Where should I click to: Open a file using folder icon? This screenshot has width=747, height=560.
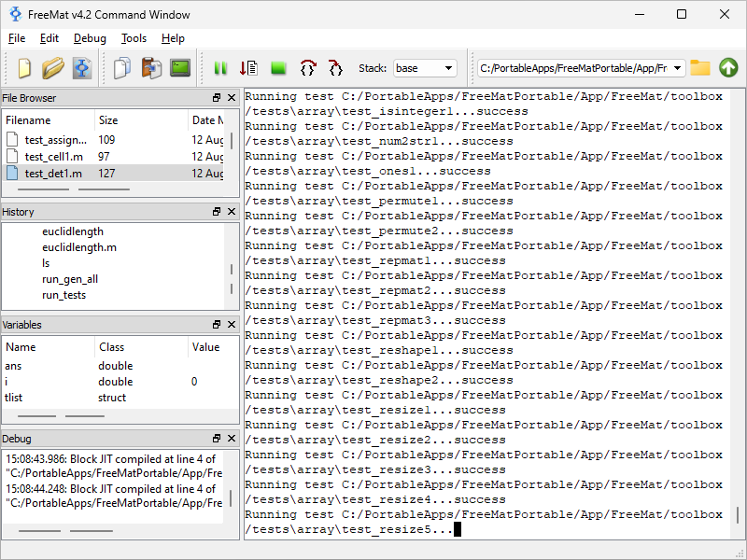53,68
